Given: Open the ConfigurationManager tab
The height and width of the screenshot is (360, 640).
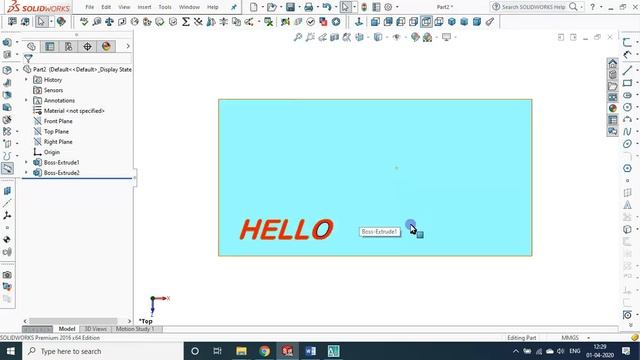Looking at the screenshot, I should [x=69, y=46].
